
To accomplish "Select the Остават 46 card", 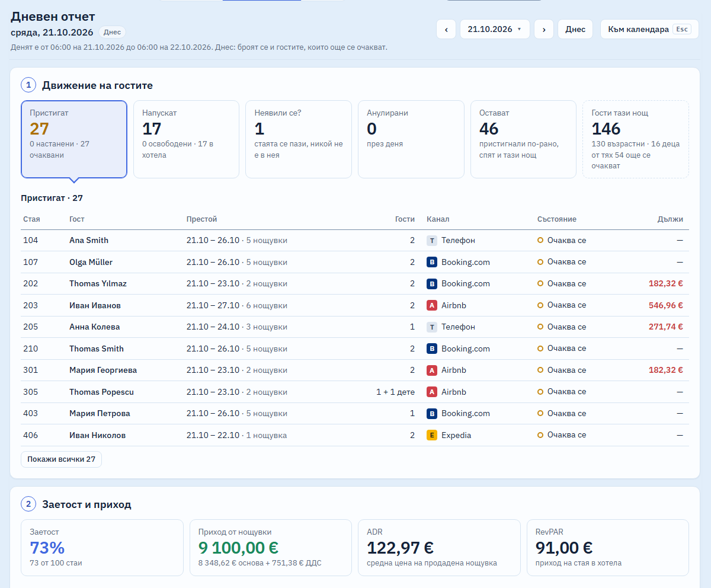I will tap(523, 139).
